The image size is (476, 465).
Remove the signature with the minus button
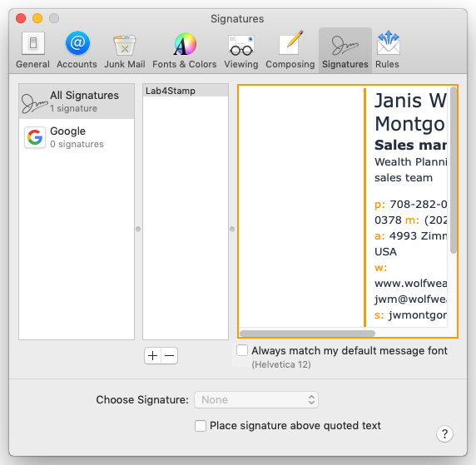[x=170, y=355]
